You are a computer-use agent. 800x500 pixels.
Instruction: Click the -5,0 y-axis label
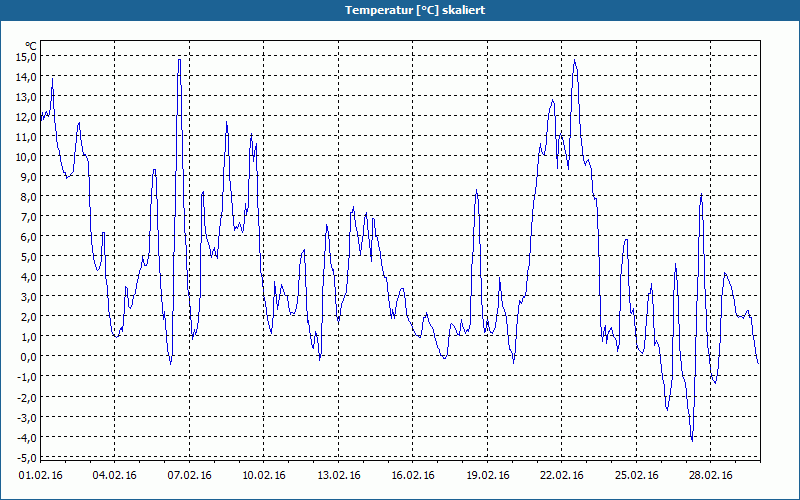(x=27, y=457)
